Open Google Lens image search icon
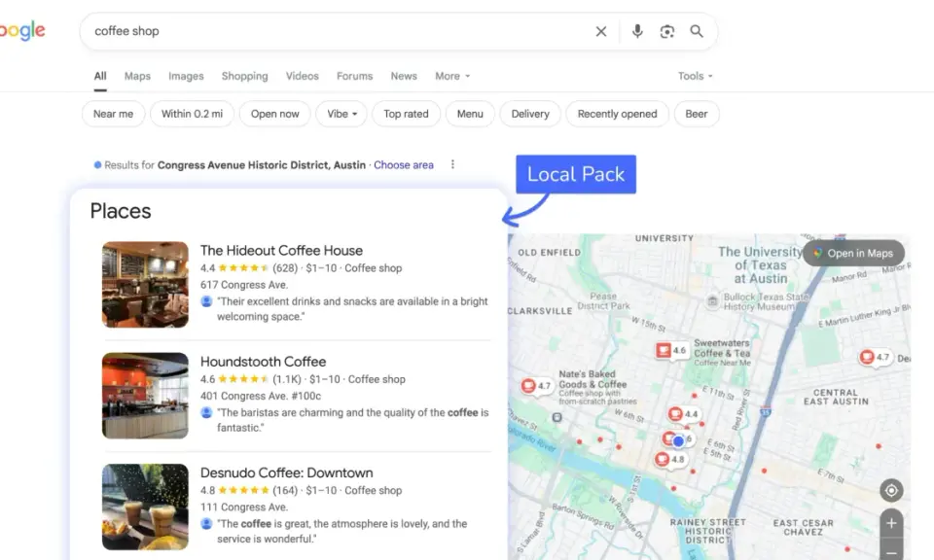 pyautogui.click(x=667, y=31)
